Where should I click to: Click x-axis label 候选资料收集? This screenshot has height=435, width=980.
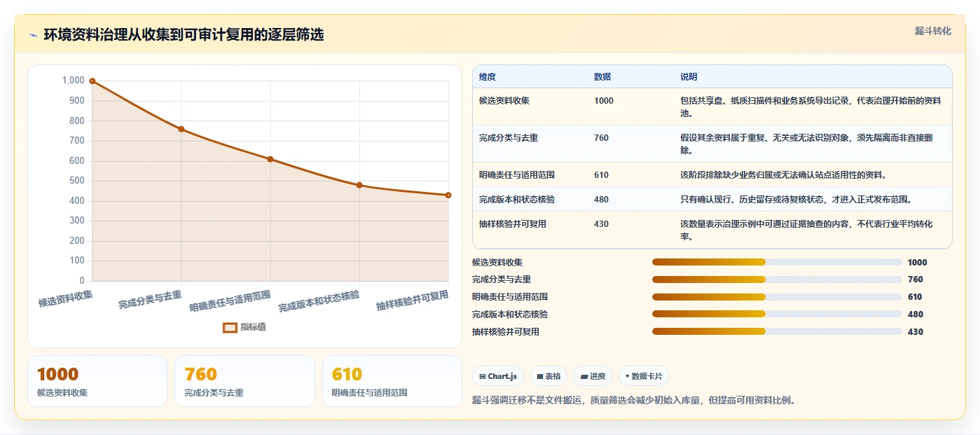[65, 298]
